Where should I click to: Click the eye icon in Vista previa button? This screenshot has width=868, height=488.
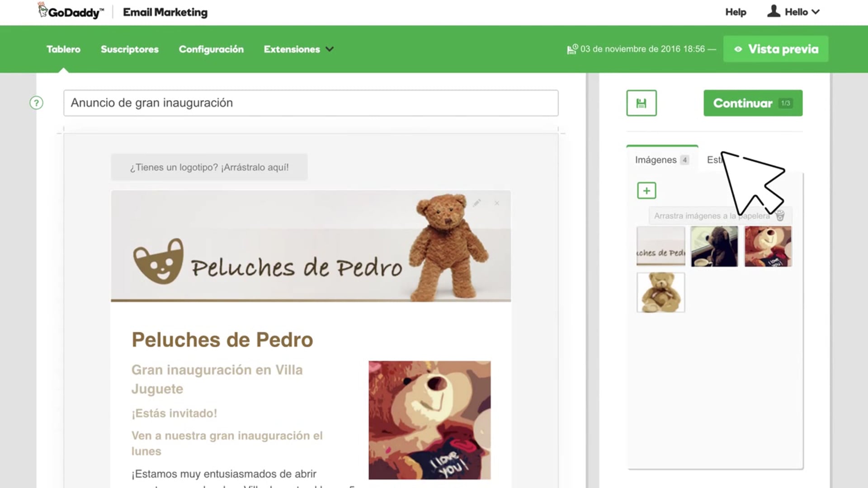(739, 49)
